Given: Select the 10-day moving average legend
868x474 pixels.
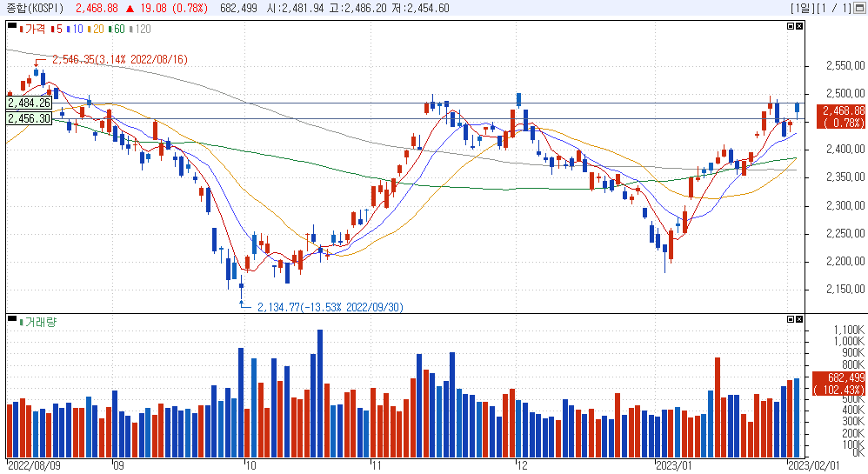Looking at the screenshot, I should (75, 29).
